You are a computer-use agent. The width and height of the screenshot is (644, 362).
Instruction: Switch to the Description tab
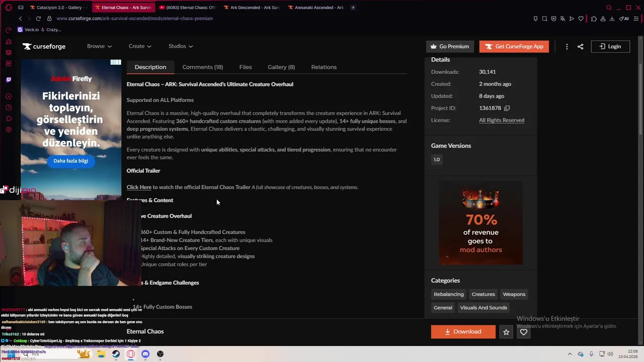pos(150,67)
